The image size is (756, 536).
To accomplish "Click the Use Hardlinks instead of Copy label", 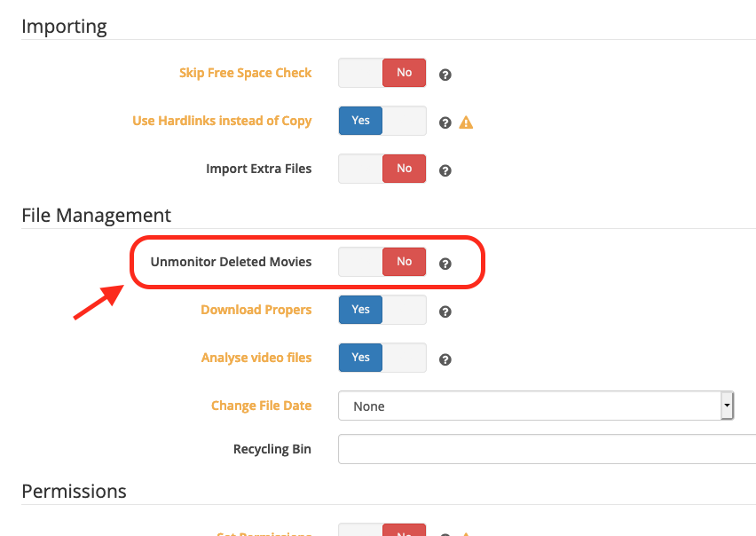I will [x=222, y=121].
